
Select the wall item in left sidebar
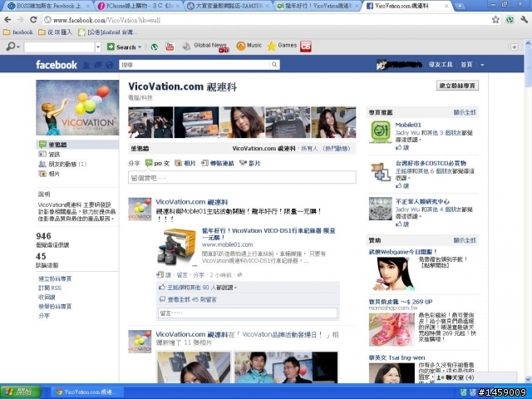(x=77, y=145)
